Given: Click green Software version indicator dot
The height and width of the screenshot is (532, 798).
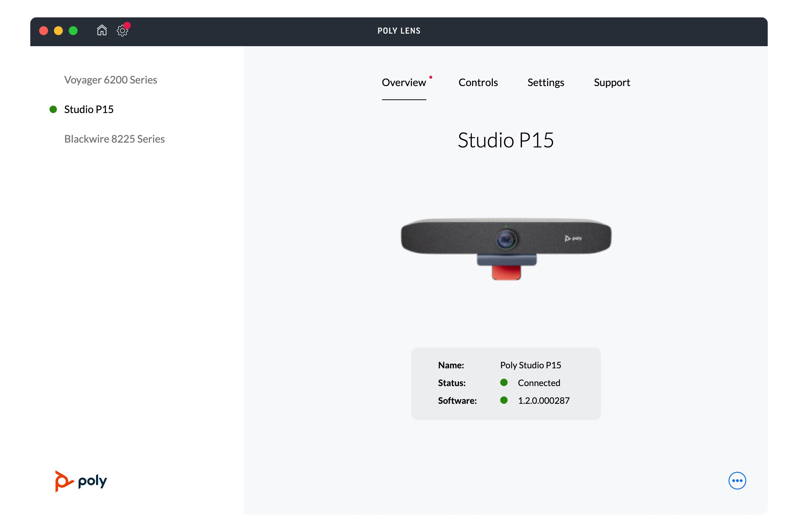Looking at the screenshot, I should click(x=504, y=400).
